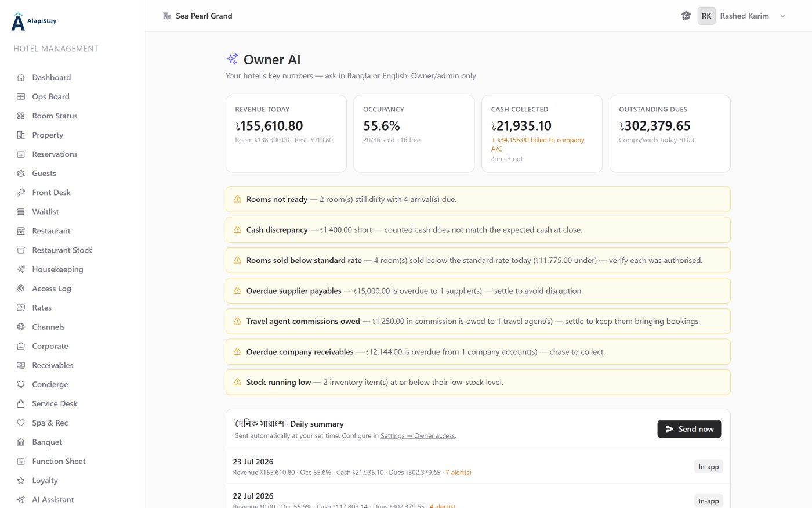The height and width of the screenshot is (508, 812).
Task: Click the Ops Board icon
Action: (21, 96)
